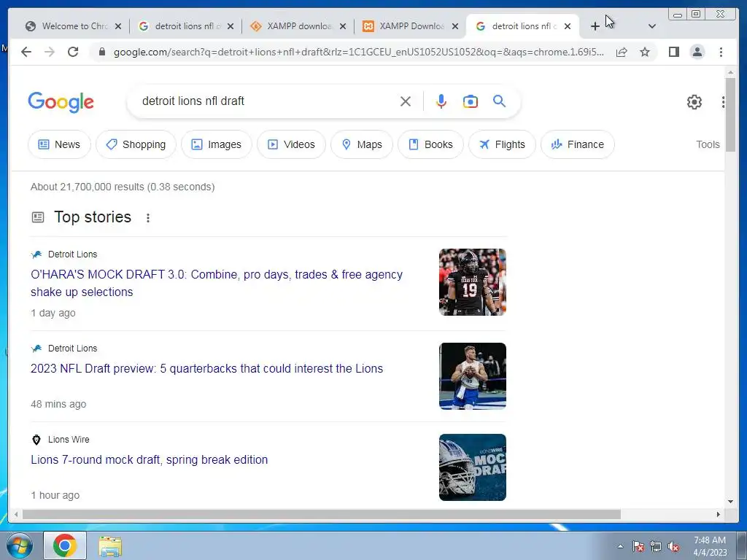Image resolution: width=747 pixels, height=560 pixels.
Task: Click the scroll down arrow
Action: point(730,502)
